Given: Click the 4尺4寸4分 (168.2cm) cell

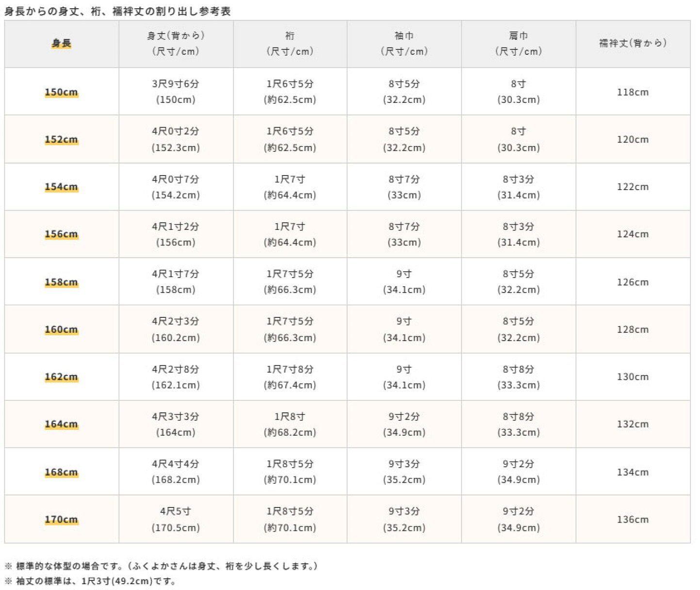Looking at the screenshot, I should (176, 472).
